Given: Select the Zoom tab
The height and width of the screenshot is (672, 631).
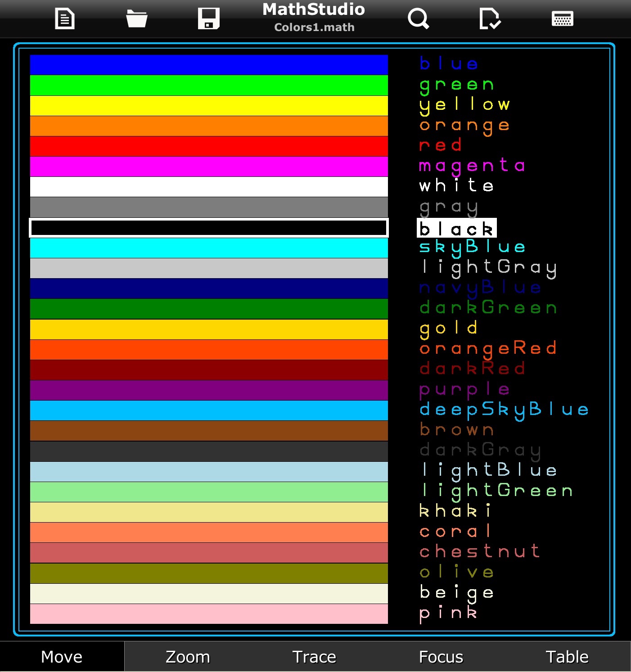Looking at the screenshot, I should (x=188, y=657).
